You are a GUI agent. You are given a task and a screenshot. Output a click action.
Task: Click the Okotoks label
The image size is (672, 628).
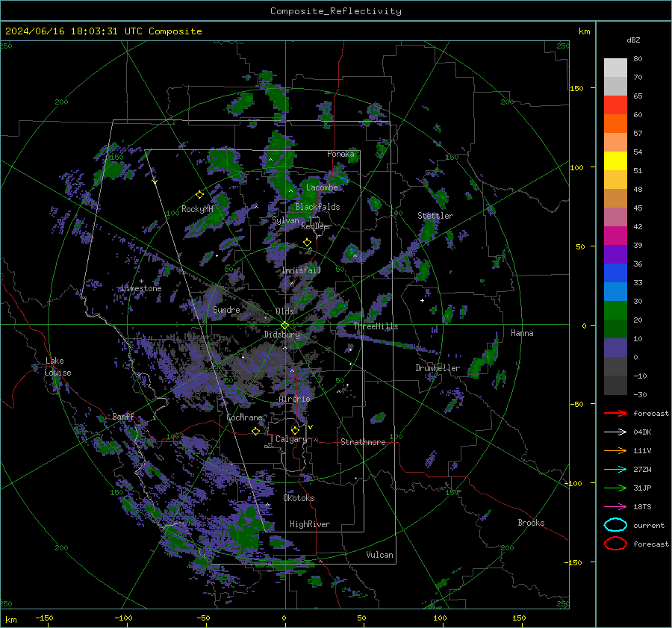(299, 498)
